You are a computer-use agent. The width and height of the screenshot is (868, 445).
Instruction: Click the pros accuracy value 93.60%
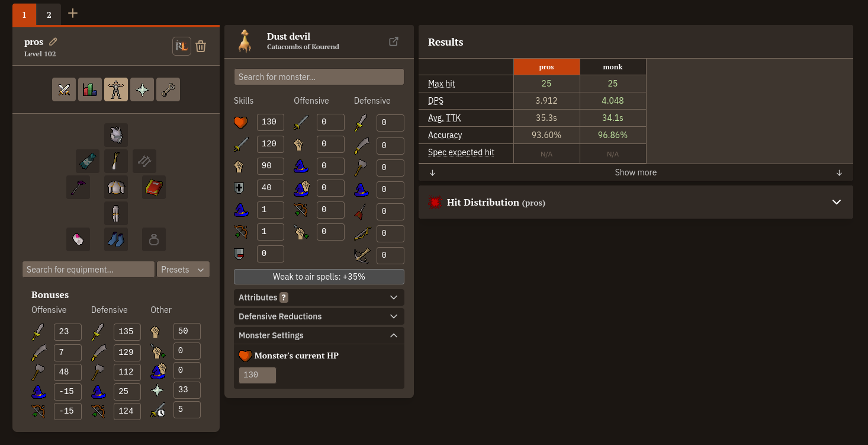[x=546, y=135]
